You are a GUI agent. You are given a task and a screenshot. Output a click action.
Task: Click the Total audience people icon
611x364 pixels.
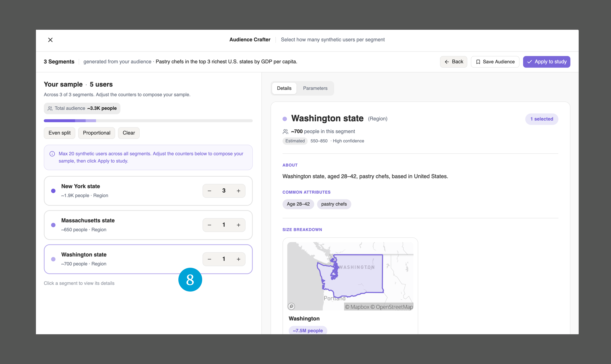(50, 108)
